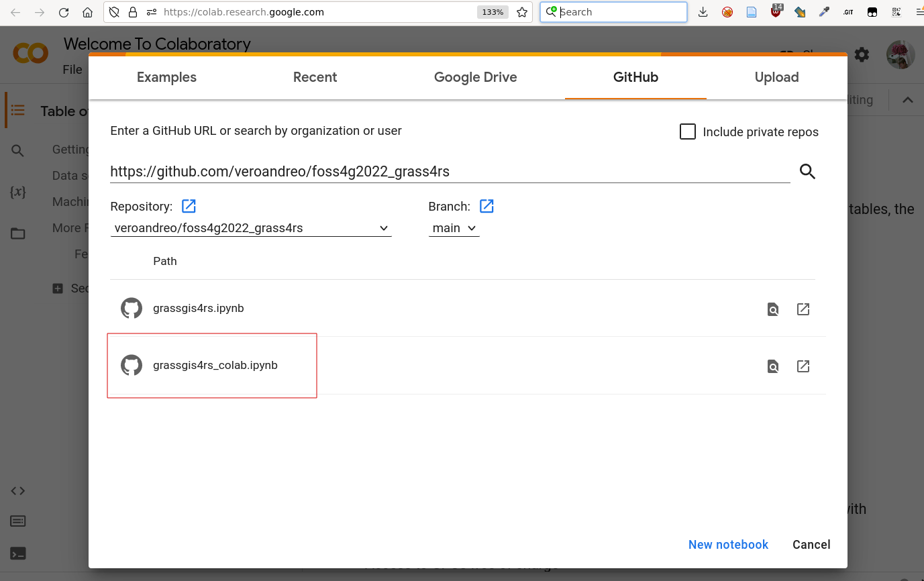Open the Table of contents sidebar icon
The height and width of the screenshot is (581, 924).
click(17, 111)
